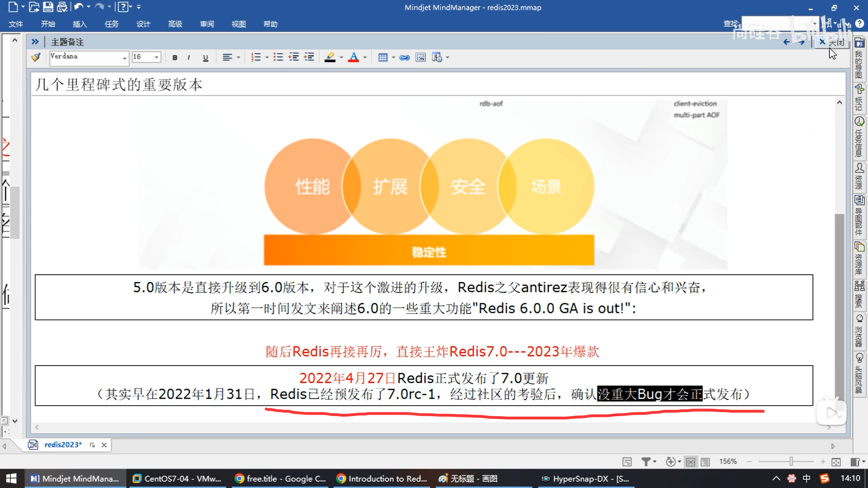This screenshot has height=488, width=868.
Task: Toggle bold formatting
Action: (x=175, y=57)
